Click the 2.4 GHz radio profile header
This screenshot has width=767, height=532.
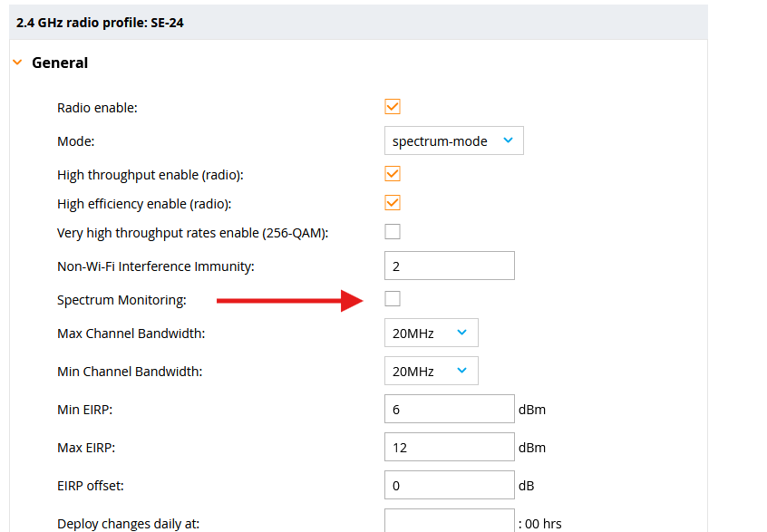100,23
